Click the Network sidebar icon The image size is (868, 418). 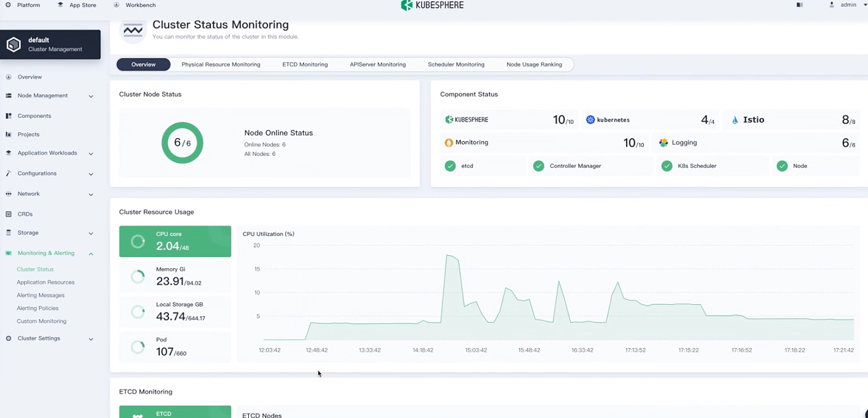[8, 194]
